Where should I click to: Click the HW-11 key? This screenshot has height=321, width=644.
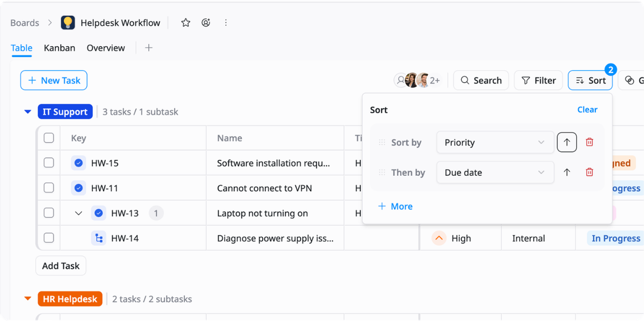[x=105, y=188]
